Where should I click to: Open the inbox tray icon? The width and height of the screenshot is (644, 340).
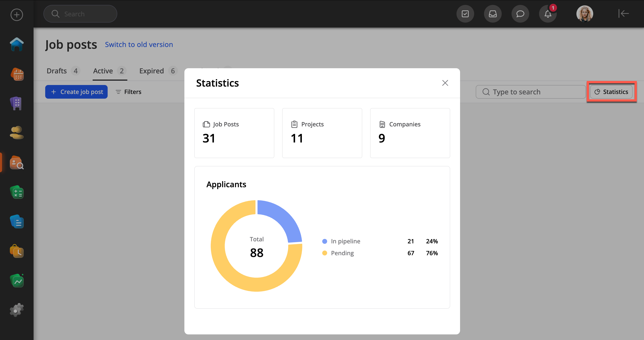[x=493, y=14]
